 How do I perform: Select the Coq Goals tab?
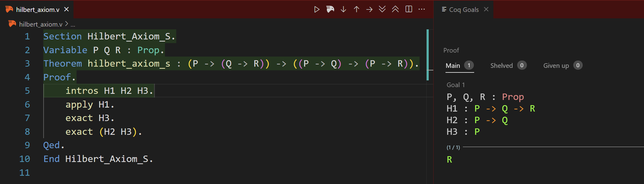tap(463, 10)
